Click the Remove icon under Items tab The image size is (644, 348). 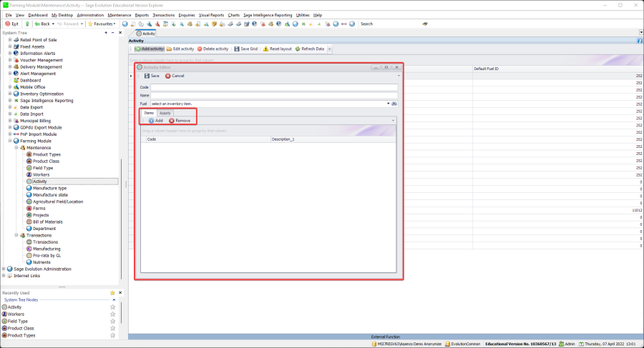(x=172, y=121)
